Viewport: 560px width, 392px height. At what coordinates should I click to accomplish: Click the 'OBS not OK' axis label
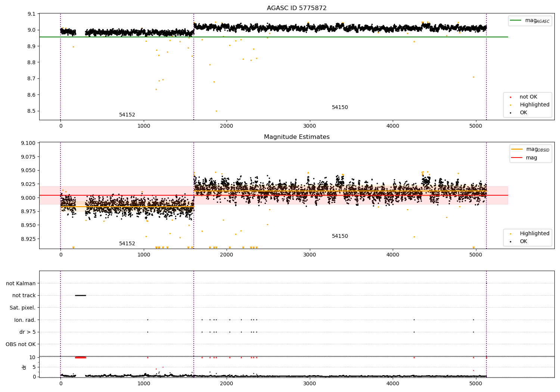(21, 344)
